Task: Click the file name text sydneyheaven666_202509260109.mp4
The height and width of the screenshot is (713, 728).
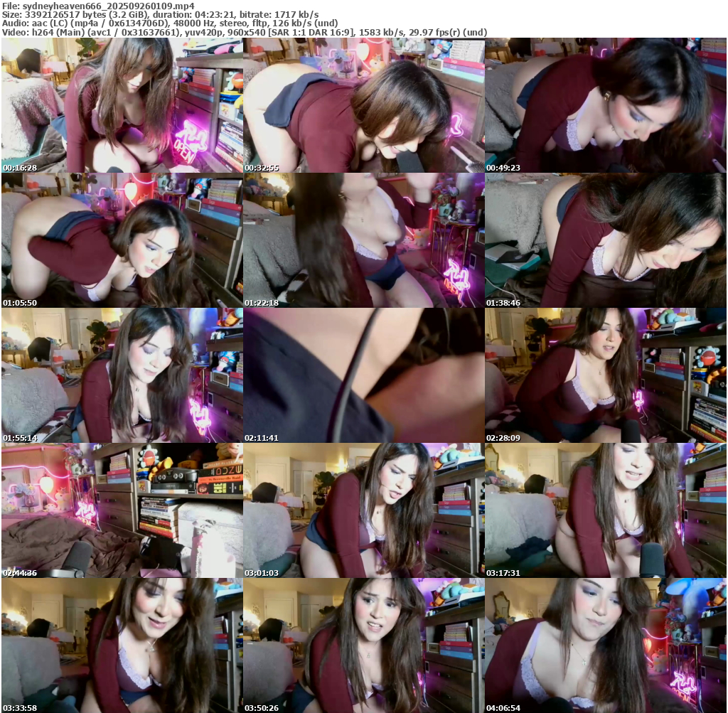Action: [x=109, y=6]
